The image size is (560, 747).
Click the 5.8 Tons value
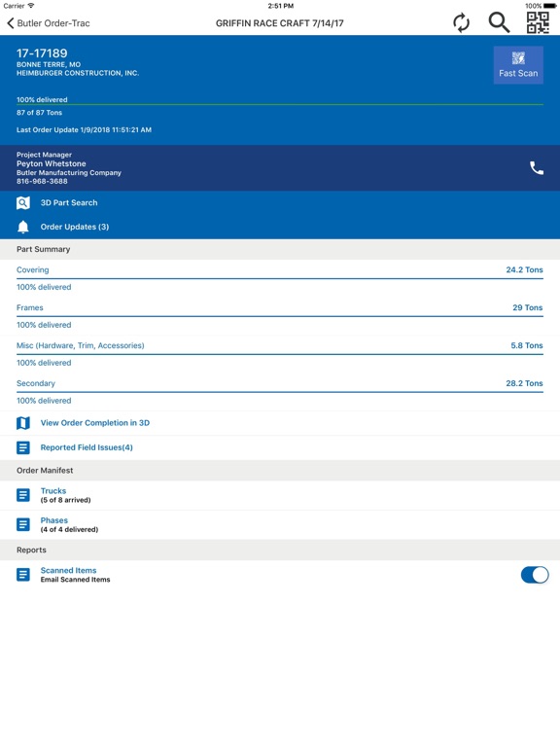[x=527, y=345]
